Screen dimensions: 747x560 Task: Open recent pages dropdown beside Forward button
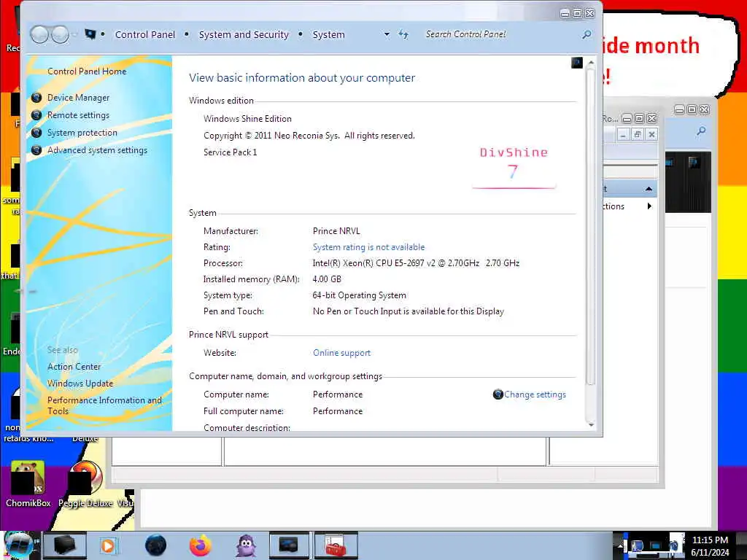pos(74,34)
